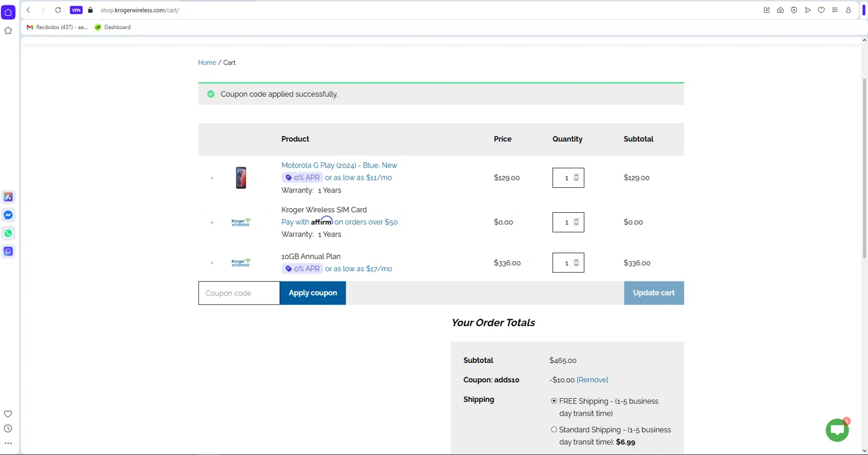Open WhatsApp in the sidebar
868x455 pixels.
point(8,234)
